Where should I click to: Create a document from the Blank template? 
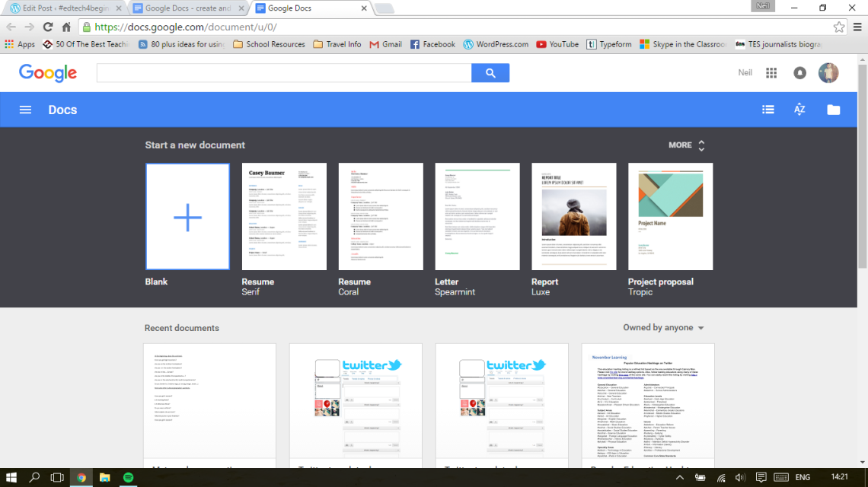(x=187, y=216)
